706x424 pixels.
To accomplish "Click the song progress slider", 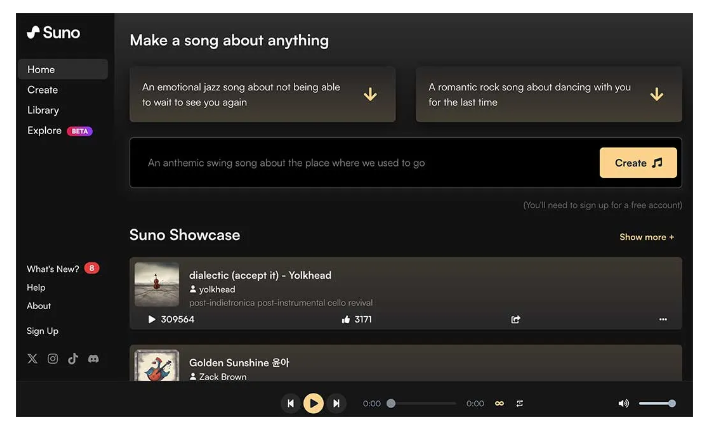I will point(422,403).
